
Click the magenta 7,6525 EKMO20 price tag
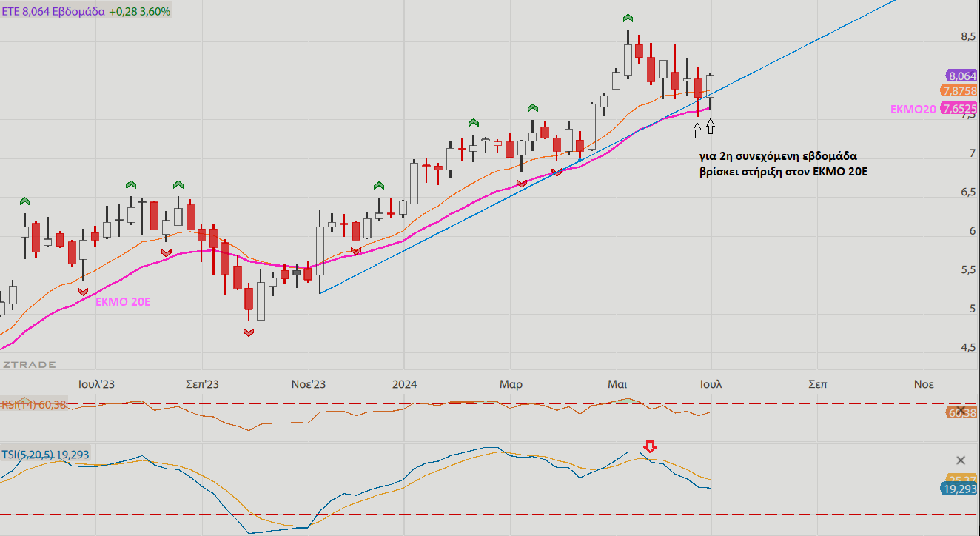[x=959, y=109]
